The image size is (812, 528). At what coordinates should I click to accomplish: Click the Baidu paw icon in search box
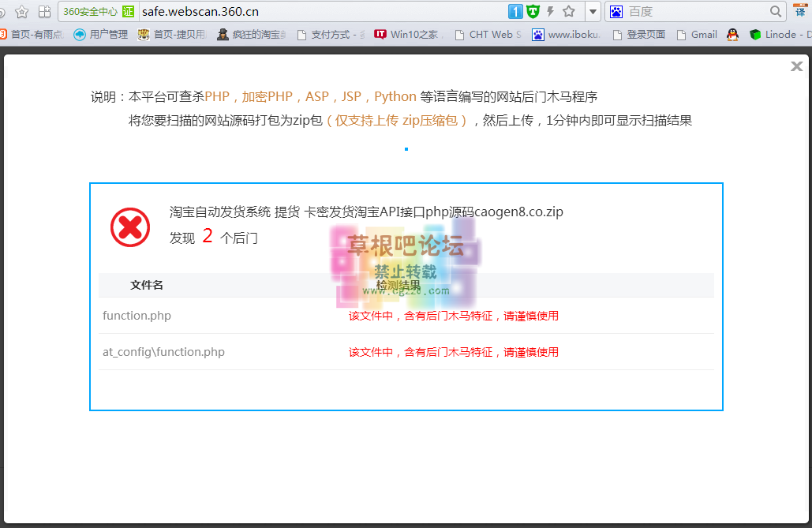click(616, 11)
